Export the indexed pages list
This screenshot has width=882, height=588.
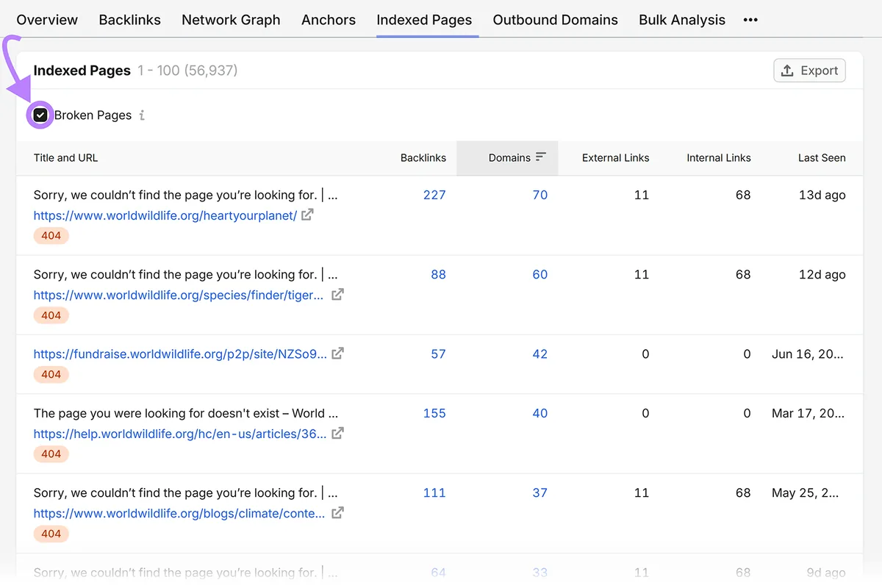pyautogui.click(x=809, y=71)
